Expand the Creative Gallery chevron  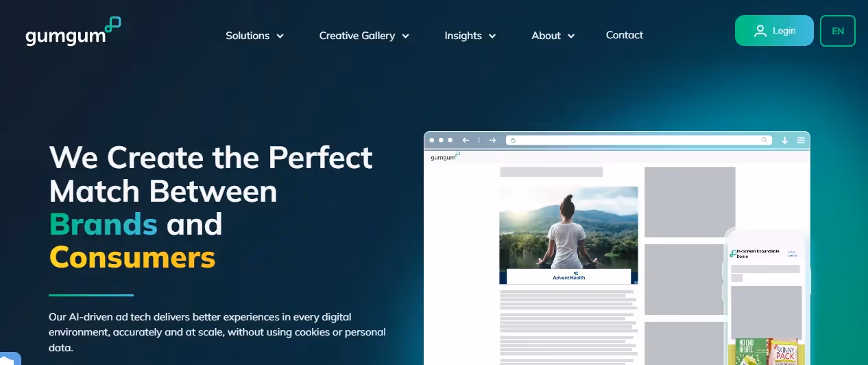[405, 36]
